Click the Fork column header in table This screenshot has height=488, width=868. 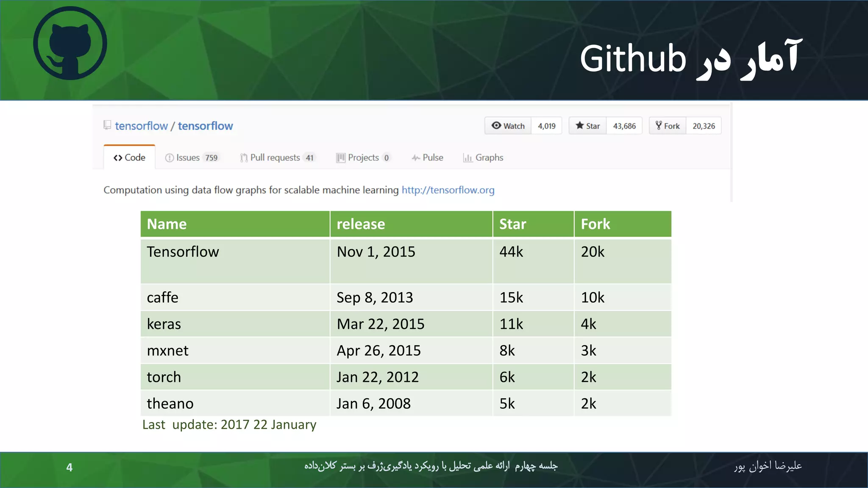623,224
